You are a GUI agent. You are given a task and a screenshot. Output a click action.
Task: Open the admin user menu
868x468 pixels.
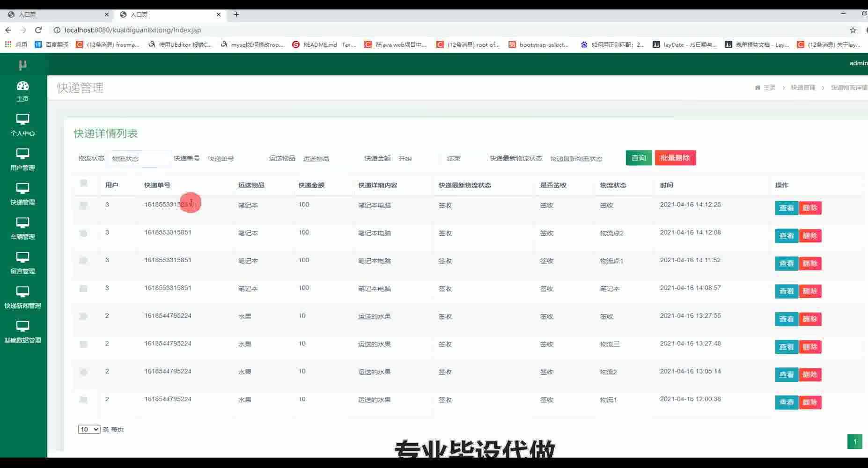(x=859, y=63)
